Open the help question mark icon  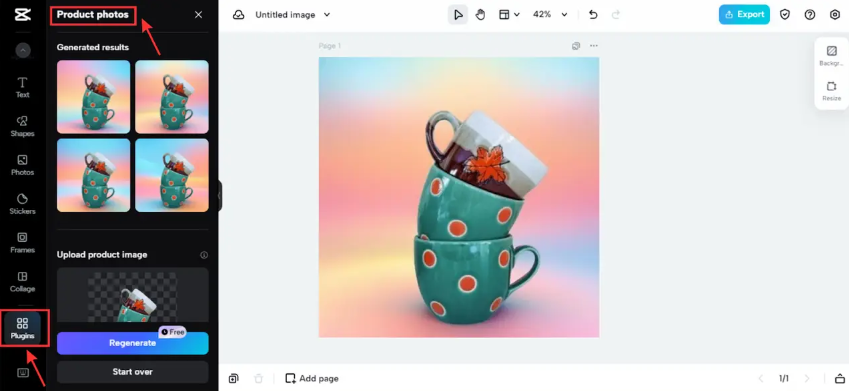[x=809, y=15]
